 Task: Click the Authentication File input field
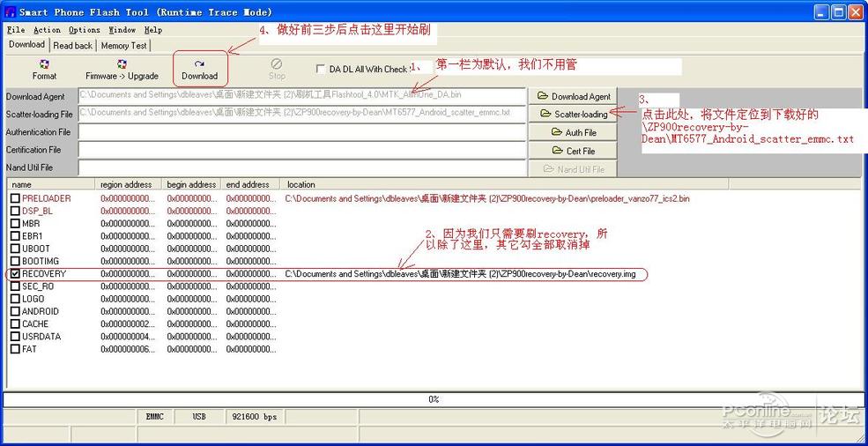(x=301, y=132)
